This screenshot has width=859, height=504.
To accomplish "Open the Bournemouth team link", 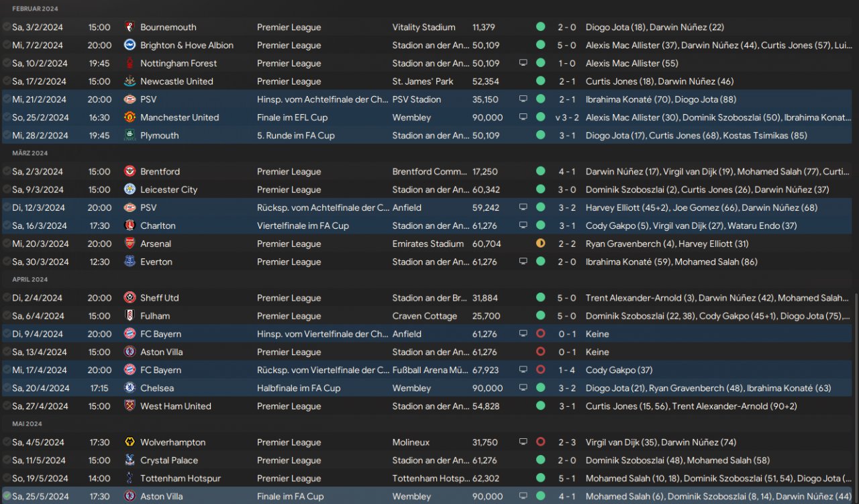I will [168, 28].
